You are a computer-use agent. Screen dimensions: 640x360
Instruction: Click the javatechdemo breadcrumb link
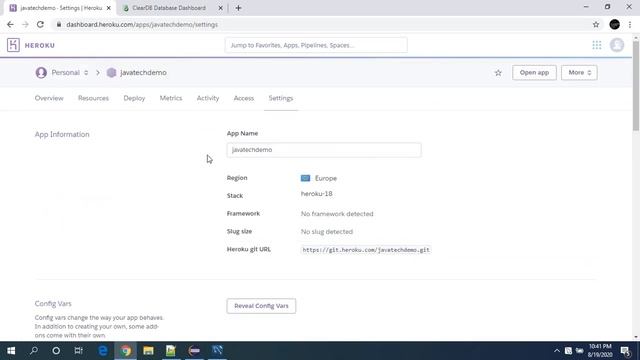tap(143, 73)
